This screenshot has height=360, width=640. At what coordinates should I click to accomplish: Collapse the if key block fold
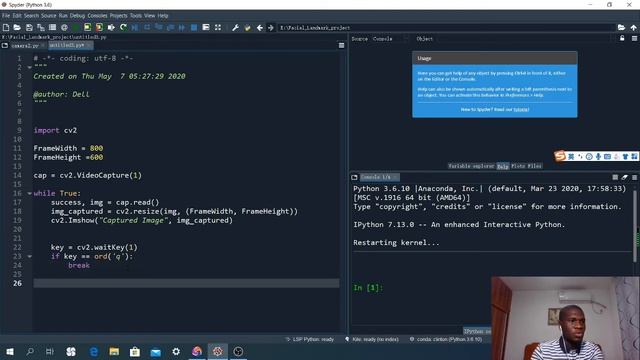tap(29, 256)
